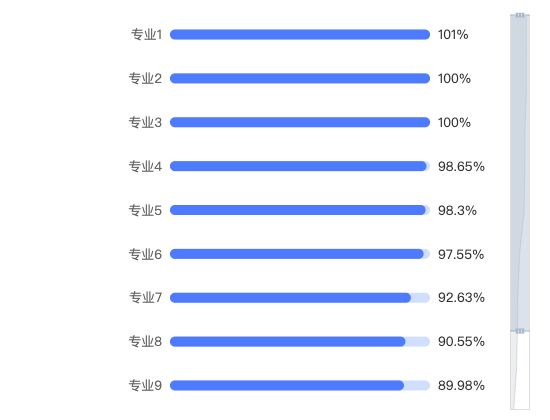Click the bottom handle of the zoom slider
550x420 pixels.
click(x=520, y=331)
